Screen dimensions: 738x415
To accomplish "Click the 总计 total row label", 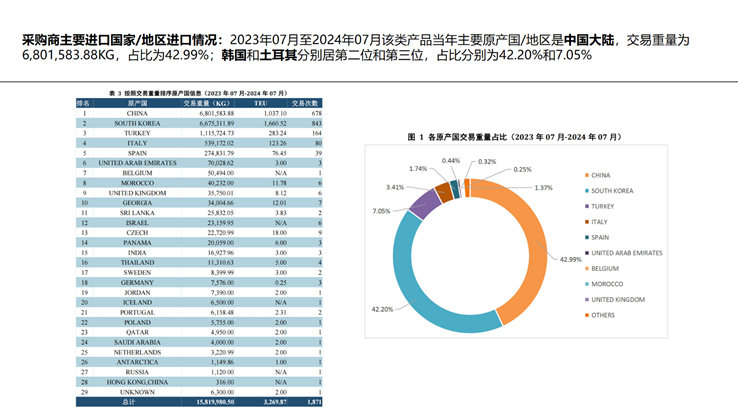I will coord(128,401).
